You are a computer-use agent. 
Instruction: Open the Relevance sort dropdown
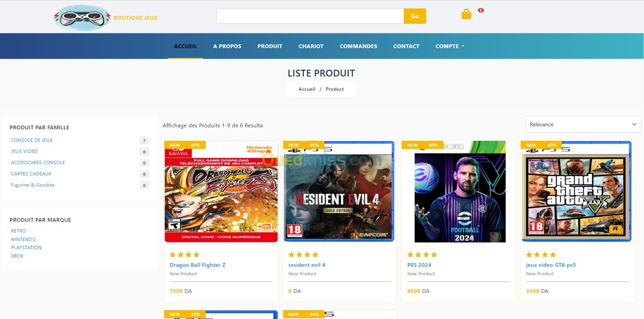pyautogui.click(x=583, y=124)
